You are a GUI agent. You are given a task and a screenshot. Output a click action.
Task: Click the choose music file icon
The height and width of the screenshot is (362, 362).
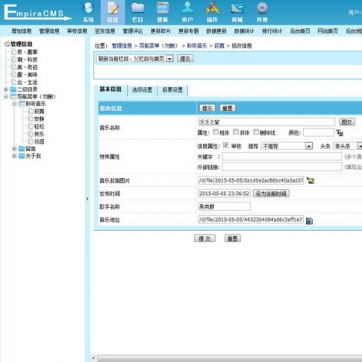click(x=309, y=221)
